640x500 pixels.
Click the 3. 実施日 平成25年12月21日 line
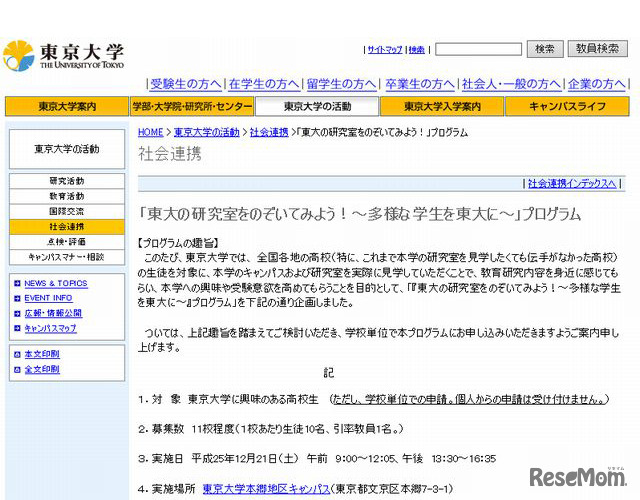point(317,459)
